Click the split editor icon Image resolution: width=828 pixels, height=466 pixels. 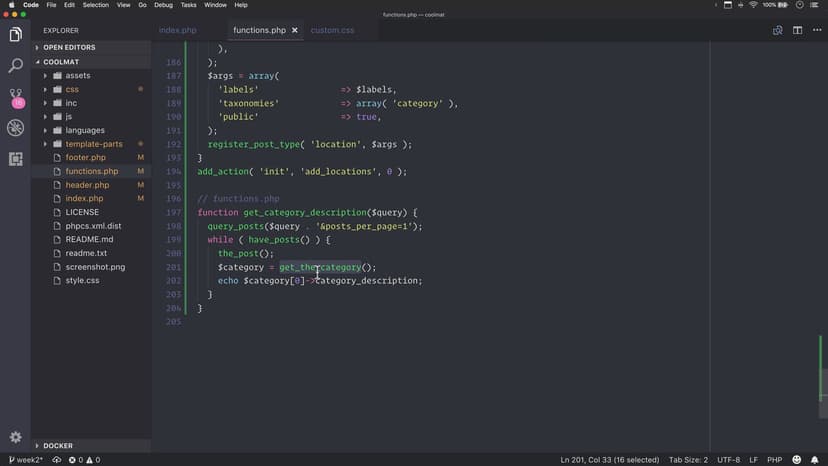click(797, 30)
